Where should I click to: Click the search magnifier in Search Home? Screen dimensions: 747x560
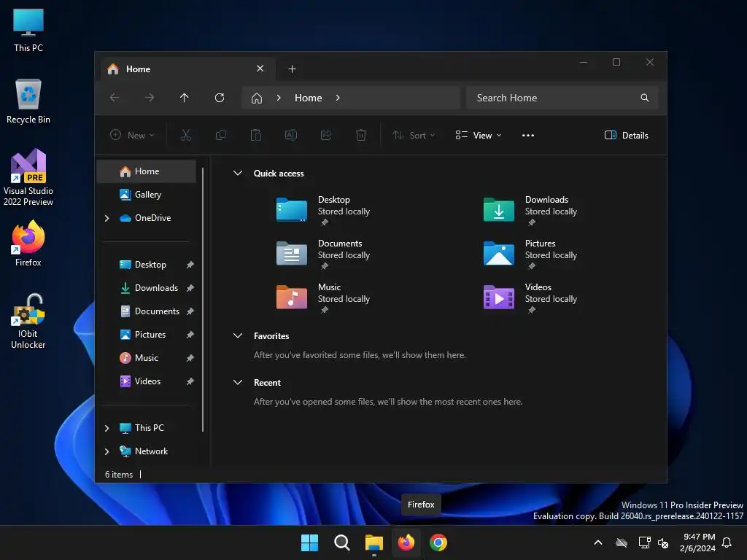coord(645,98)
